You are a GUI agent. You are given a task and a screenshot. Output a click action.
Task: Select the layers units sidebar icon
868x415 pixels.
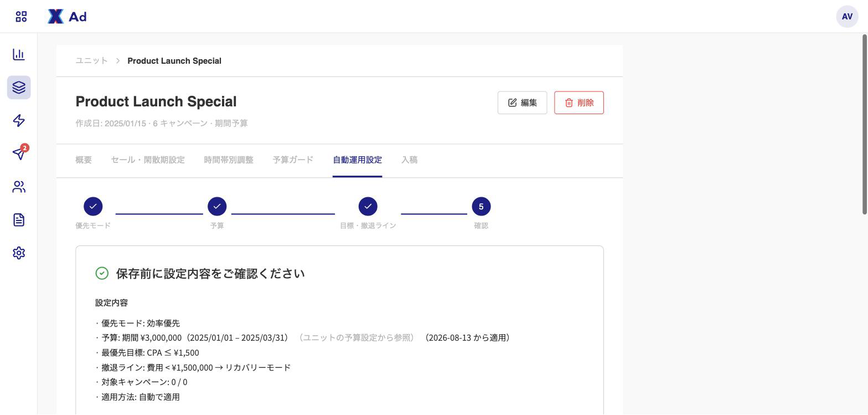coord(19,88)
